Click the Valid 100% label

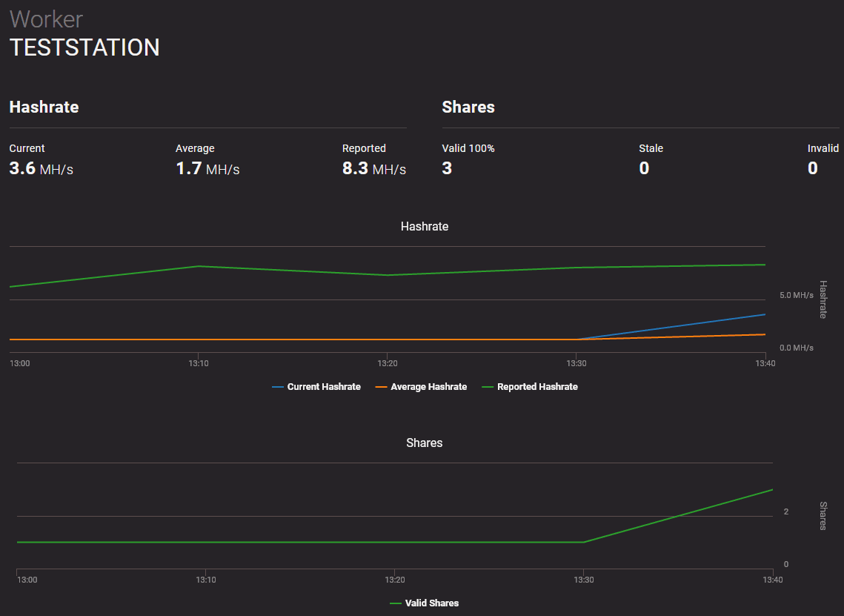(468, 148)
